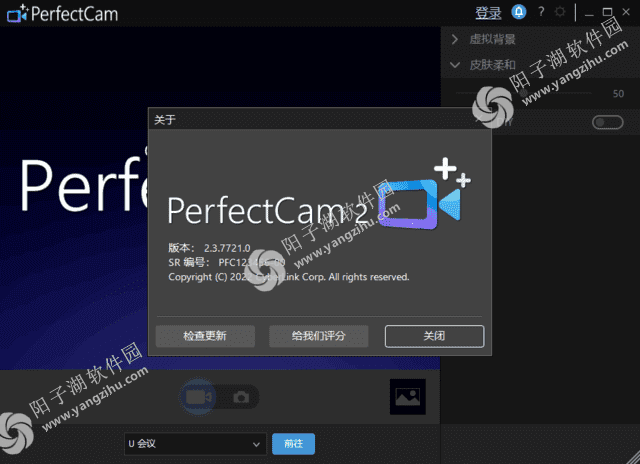Close the PerfectCam main window
The width and height of the screenshot is (640, 464).
click(x=626, y=12)
